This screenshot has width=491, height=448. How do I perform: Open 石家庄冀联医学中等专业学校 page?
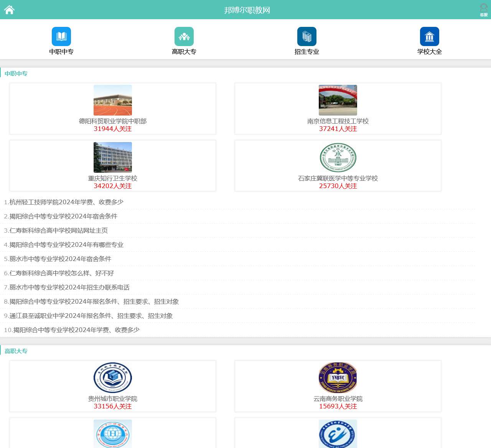click(338, 178)
